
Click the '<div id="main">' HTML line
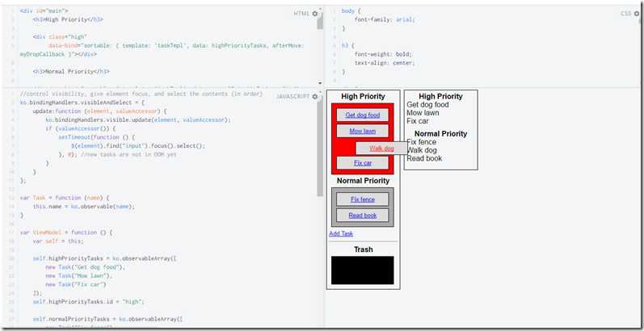(x=44, y=10)
